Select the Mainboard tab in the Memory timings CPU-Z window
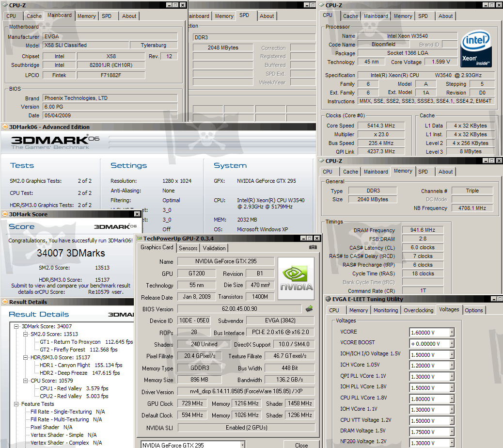 tap(376, 172)
